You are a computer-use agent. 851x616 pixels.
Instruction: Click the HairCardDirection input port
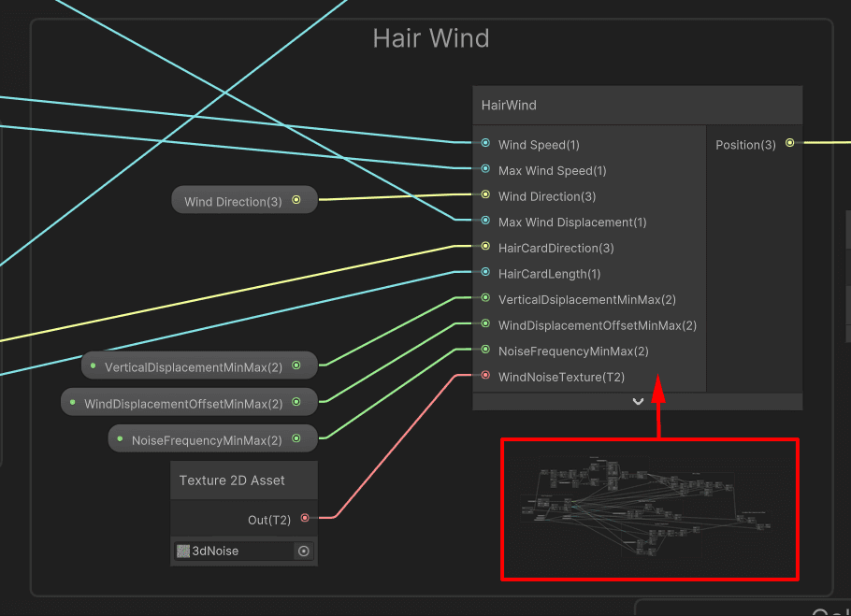click(485, 247)
